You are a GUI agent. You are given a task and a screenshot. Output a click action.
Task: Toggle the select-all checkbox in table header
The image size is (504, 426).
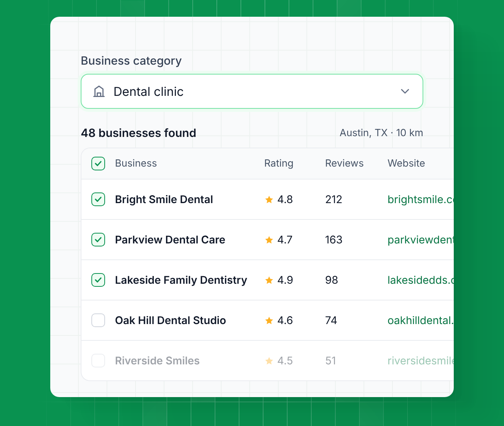click(x=98, y=164)
